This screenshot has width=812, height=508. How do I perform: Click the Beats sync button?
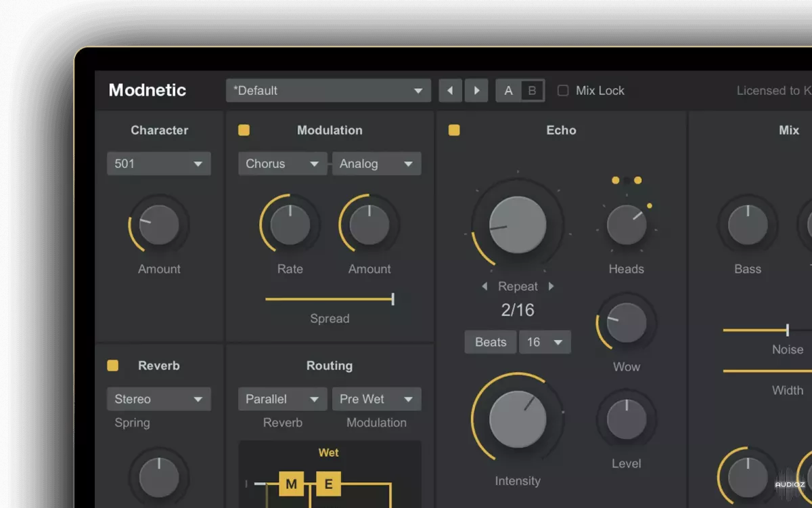[x=491, y=342]
